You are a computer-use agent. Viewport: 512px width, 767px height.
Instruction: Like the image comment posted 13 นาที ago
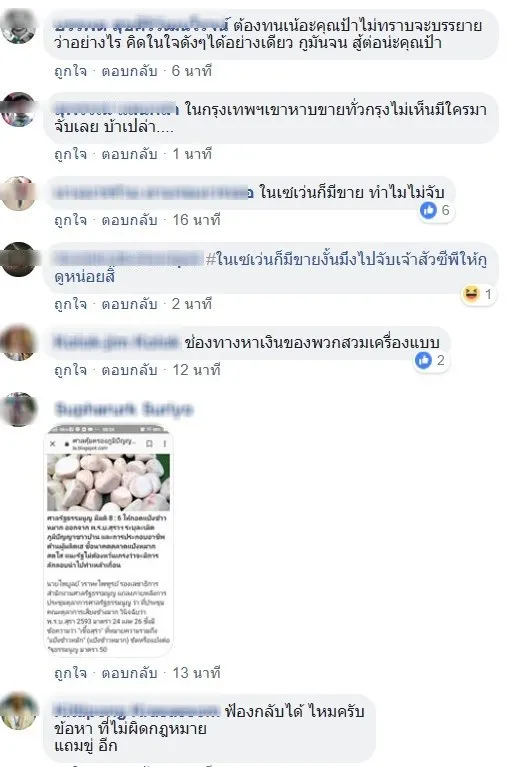point(70,673)
